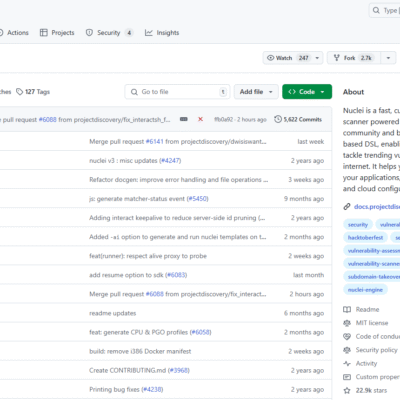Open the green Code dropdown

click(x=307, y=92)
